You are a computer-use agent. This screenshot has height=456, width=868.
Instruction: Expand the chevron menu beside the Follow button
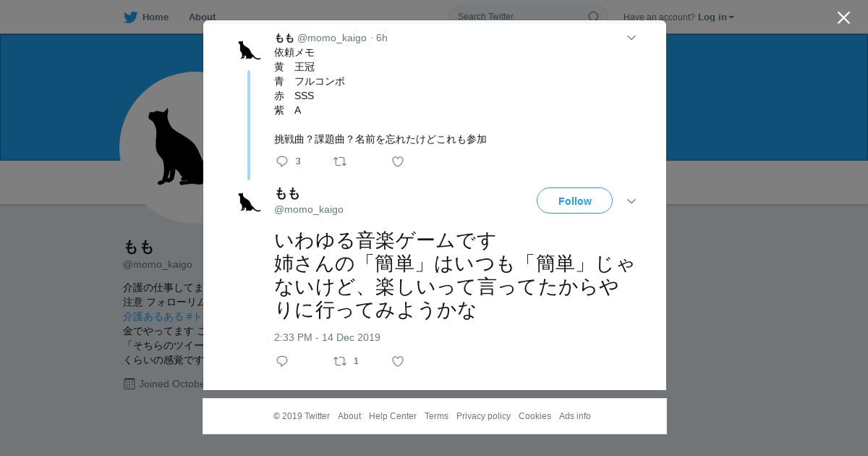631,201
